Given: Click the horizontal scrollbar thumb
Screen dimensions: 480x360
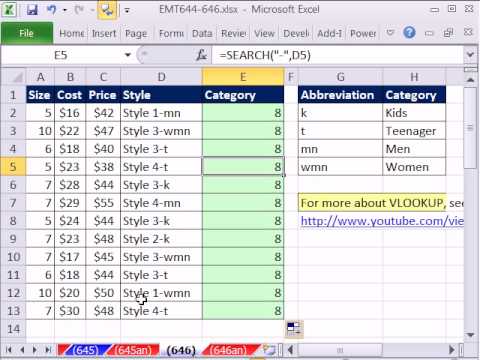Looking at the screenshot, I should pos(340,350).
